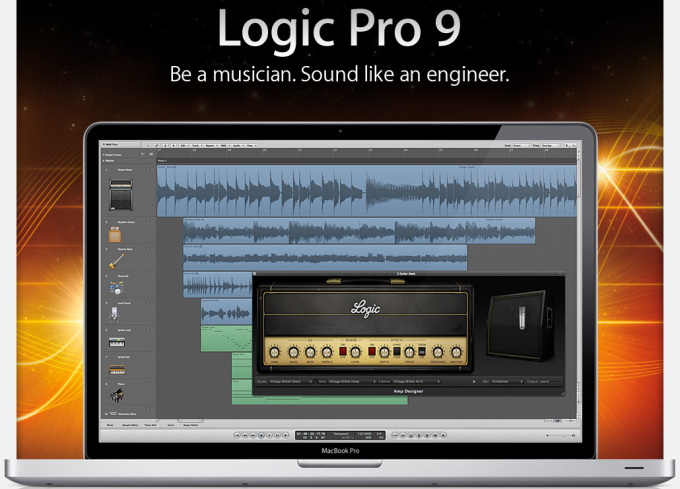Adjust the master volume slider in the transport
Screen dimensions: 680x489
(x=560, y=435)
